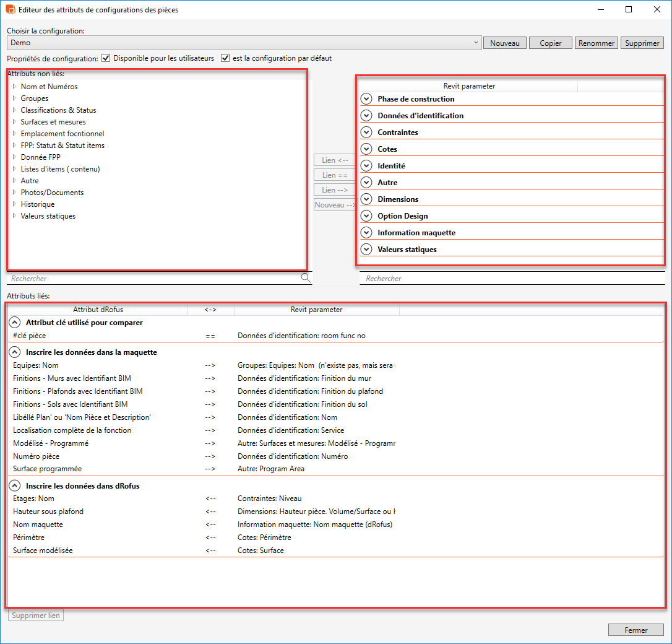
Task: Click the 'Nouveau' configuration button
Action: (x=504, y=43)
